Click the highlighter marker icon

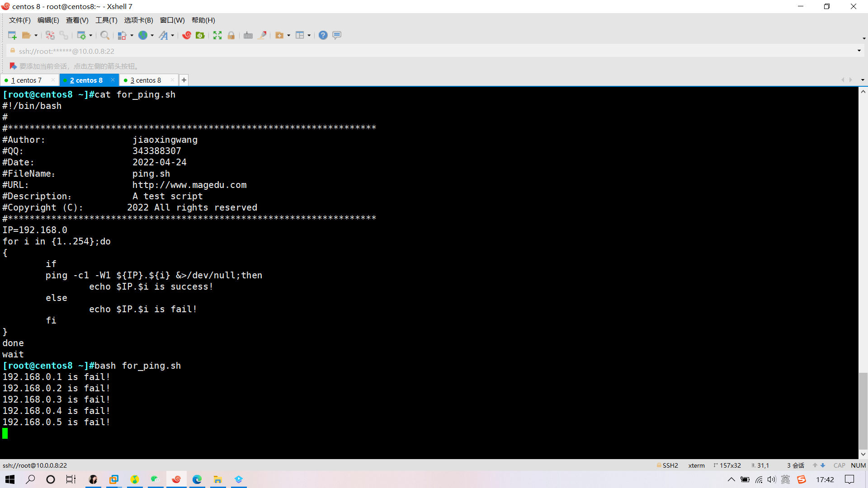(262, 35)
